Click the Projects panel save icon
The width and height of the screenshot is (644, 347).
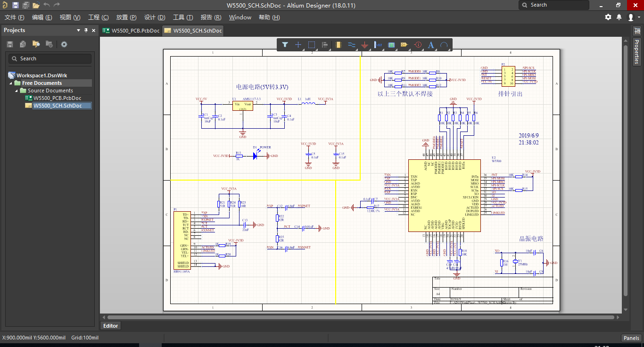tap(10, 44)
